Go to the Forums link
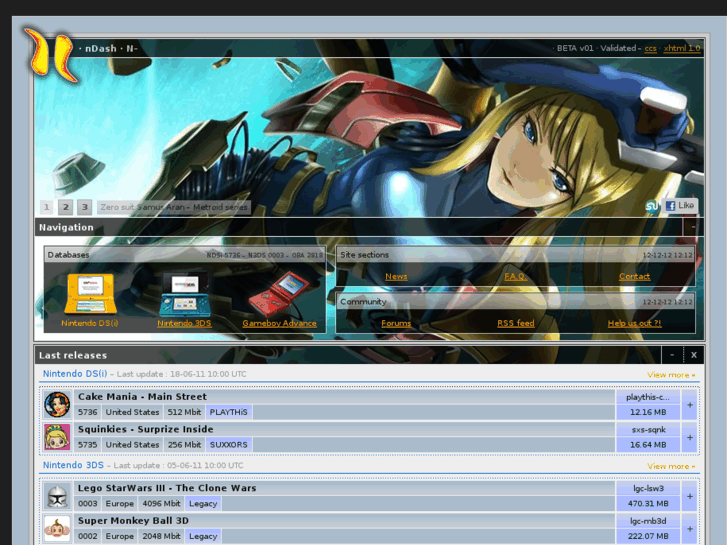Image resolution: width=727 pixels, height=545 pixels. 396,323
